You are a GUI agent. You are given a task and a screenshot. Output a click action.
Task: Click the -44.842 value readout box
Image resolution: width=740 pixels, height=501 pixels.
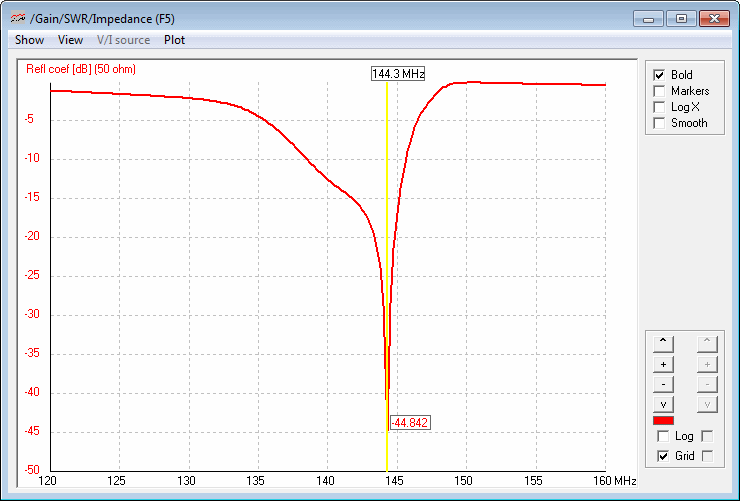(410, 423)
